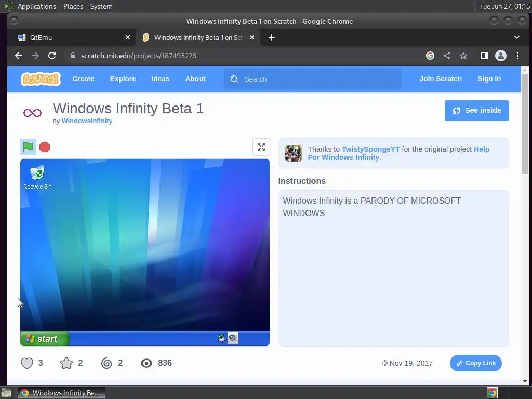The image size is (532, 399).
Task: Click scrollbar down arrow
Action: coord(525,381)
